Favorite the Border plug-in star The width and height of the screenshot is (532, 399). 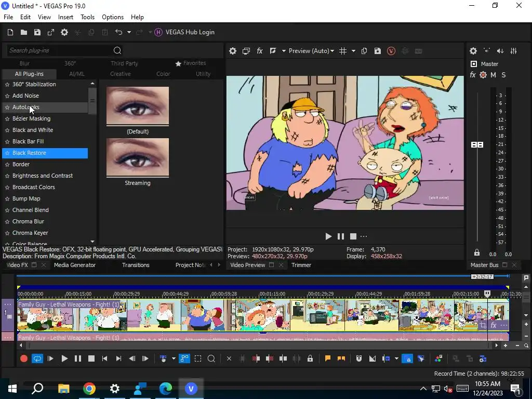(7, 164)
